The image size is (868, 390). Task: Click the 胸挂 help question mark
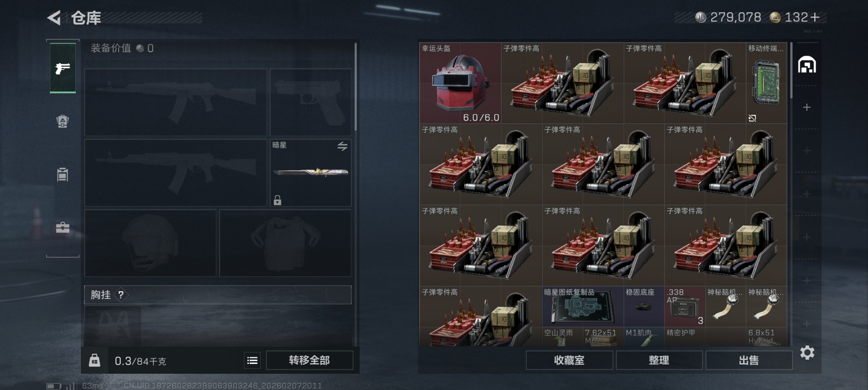(121, 295)
